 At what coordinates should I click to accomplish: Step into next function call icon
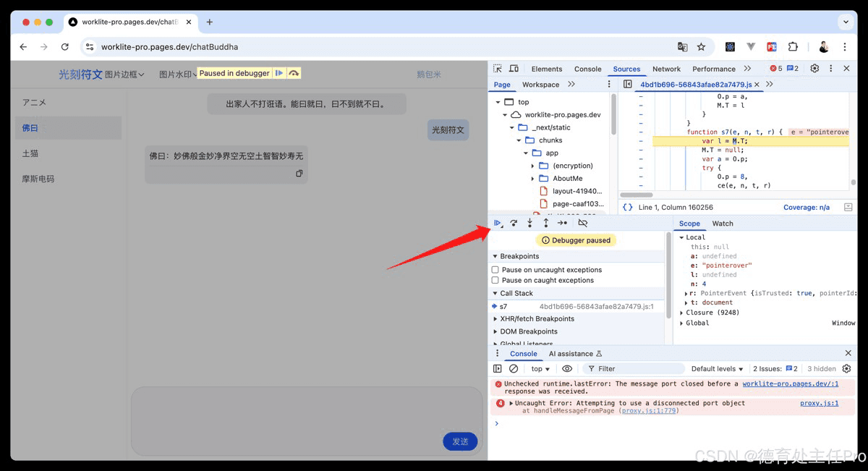pyautogui.click(x=529, y=223)
